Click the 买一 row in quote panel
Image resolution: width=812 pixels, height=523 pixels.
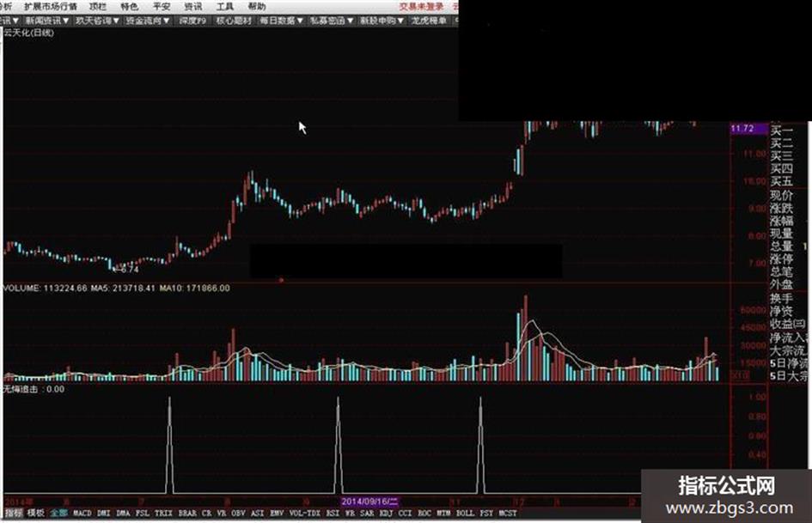point(781,131)
